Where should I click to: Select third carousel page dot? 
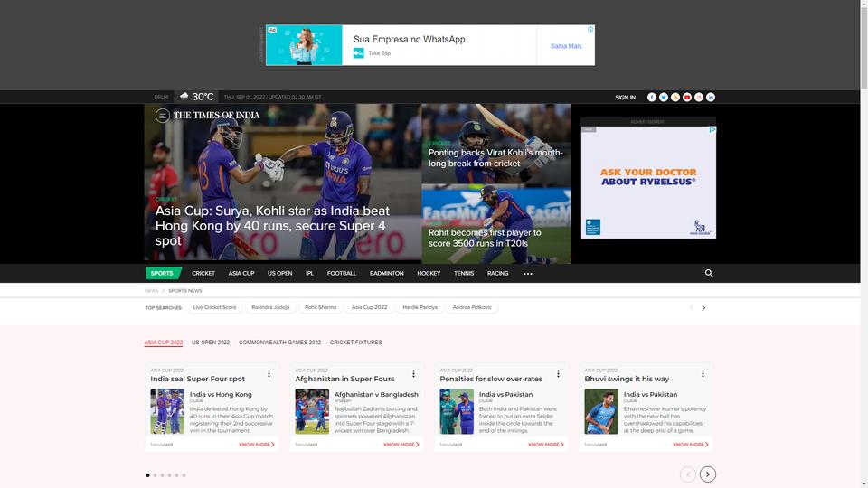click(162, 475)
